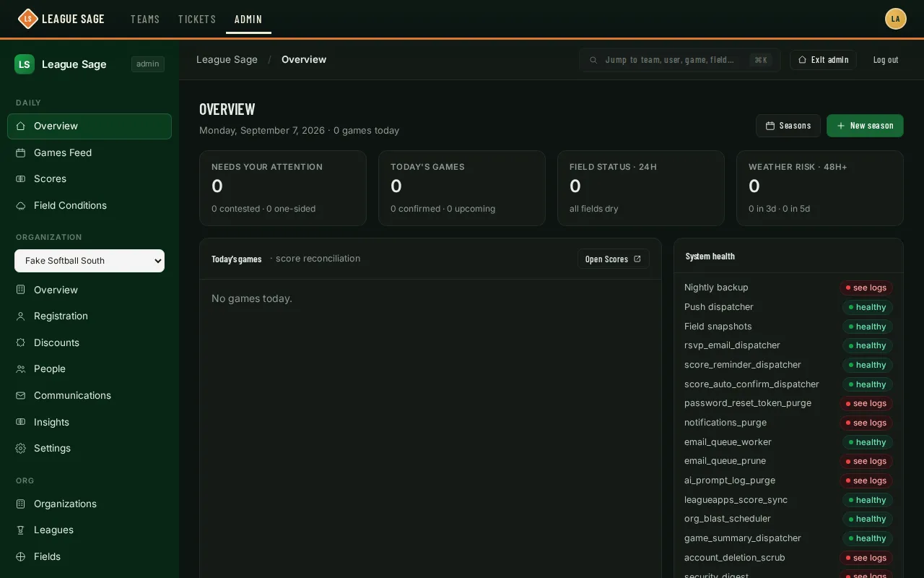This screenshot has height=578, width=924.
Task: Click see logs for notifications_purge
Action: click(x=866, y=423)
